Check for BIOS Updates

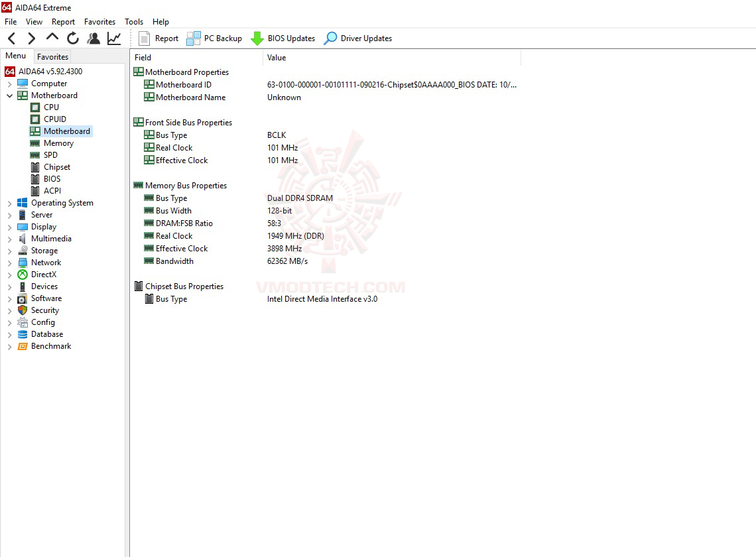click(283, 38)
